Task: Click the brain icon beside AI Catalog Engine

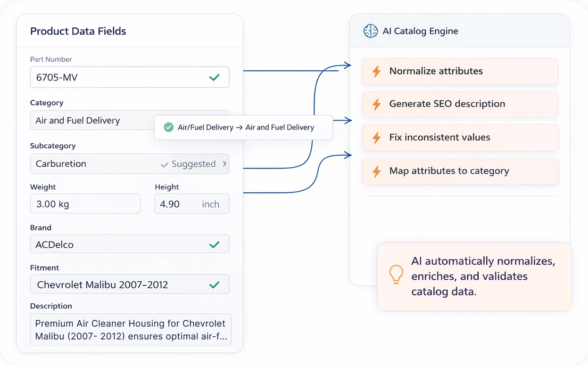Action: [370, 31]
